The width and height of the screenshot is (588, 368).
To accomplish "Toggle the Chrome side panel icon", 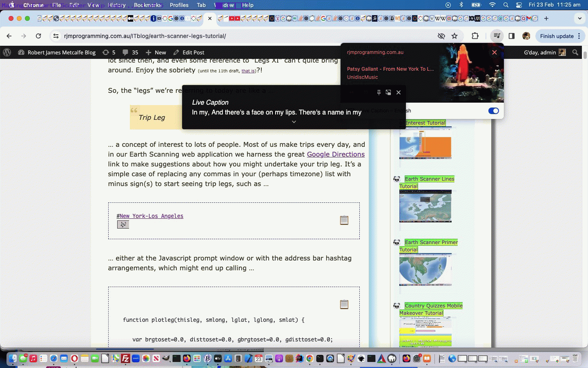I will [512, 36].
